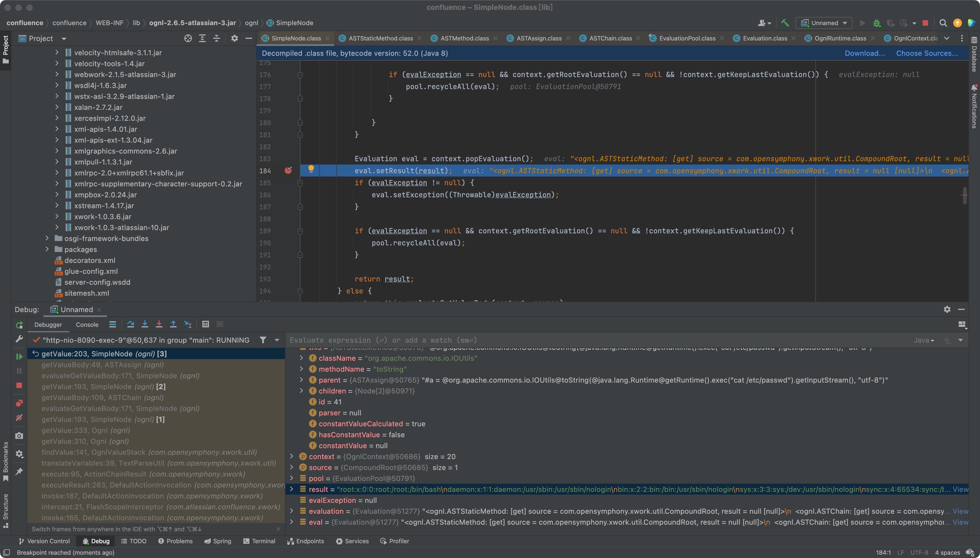
Task: Toggle the thread checkmark for http-nio-8090-exec-9
Action: pyautogui.click(x=36, y=340)
